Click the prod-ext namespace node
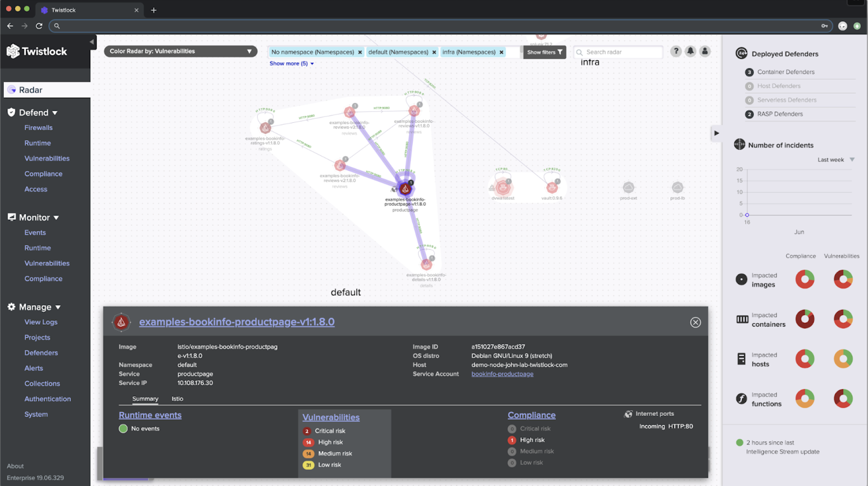This screenshot has height=486, width=868. (x=628, y=187)
